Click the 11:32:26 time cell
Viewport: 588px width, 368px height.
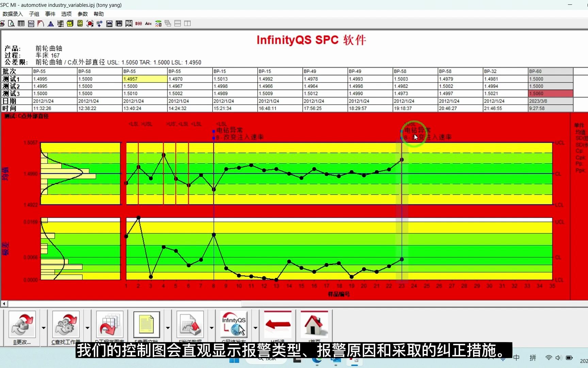coord(54,108)
